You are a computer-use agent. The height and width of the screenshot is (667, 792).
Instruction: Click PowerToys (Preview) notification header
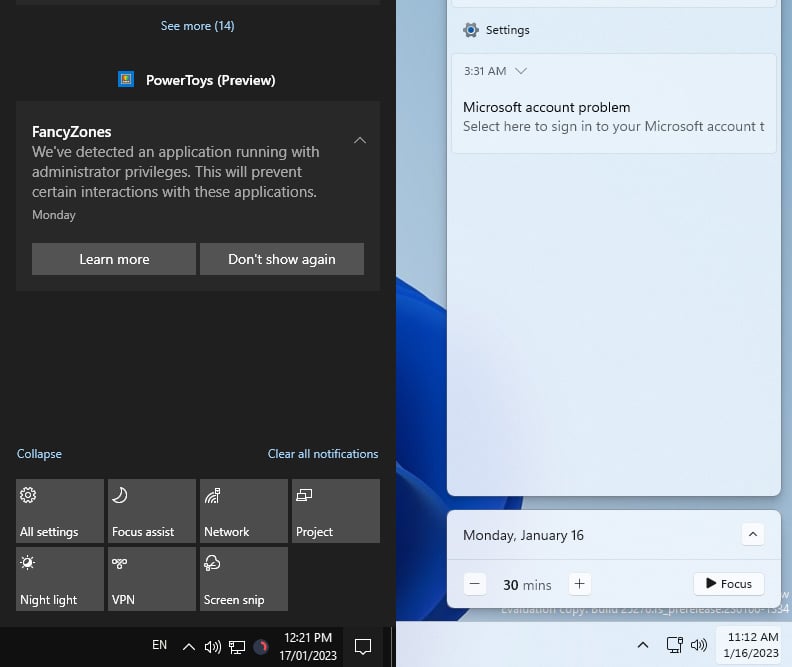tap(211, 80)
